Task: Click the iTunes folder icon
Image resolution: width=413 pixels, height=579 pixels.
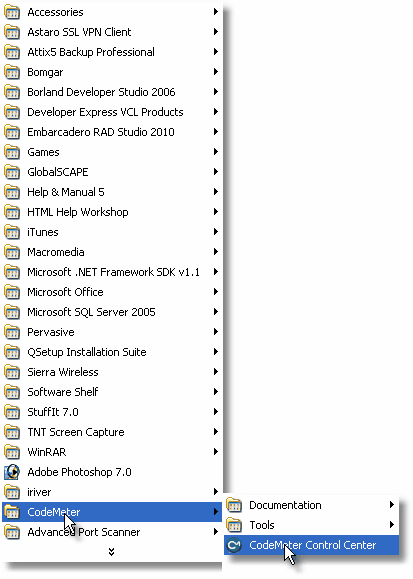Action: (12, 232)
